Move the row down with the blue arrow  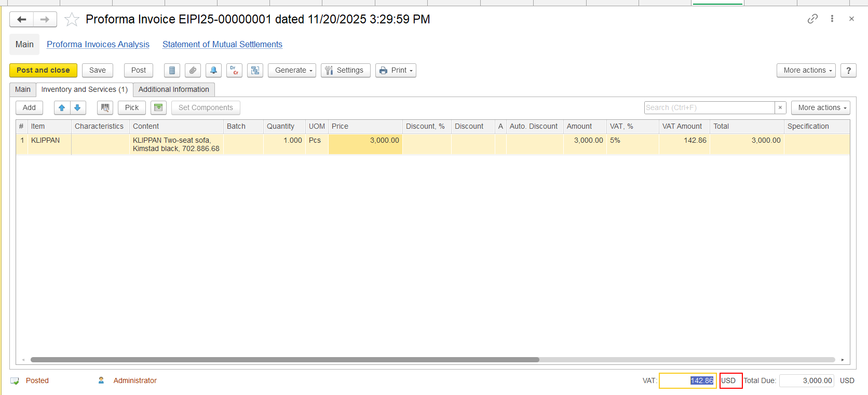(77, 108)
